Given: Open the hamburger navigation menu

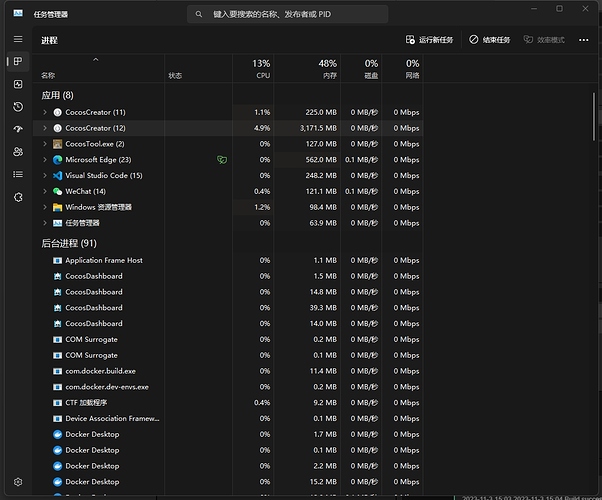Looking at the screenshot, I should 18,39.
